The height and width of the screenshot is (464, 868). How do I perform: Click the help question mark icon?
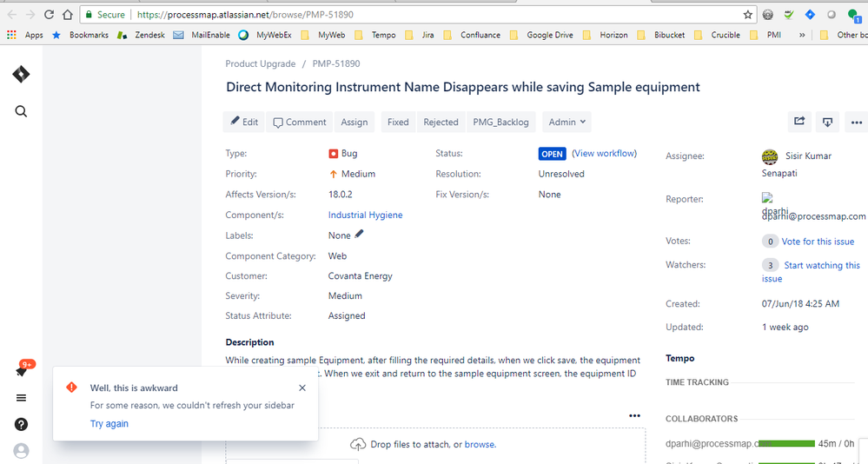pyautogui.click(x=22, y=424)
